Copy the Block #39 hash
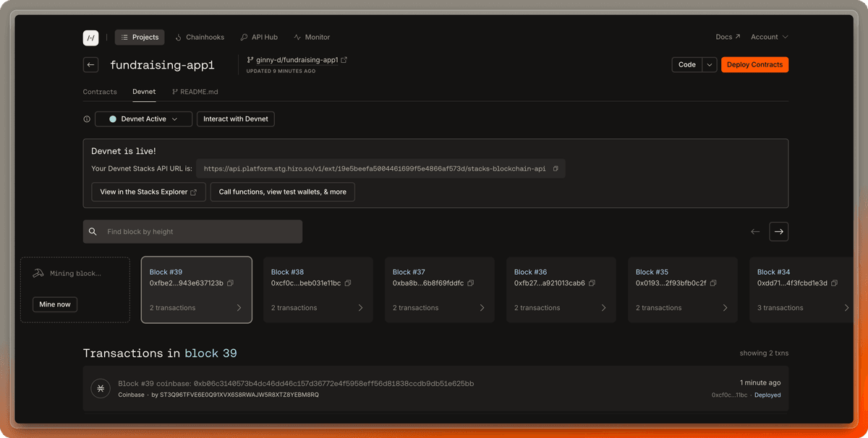Viewport: 868px width, 438px height. point(231,283)
